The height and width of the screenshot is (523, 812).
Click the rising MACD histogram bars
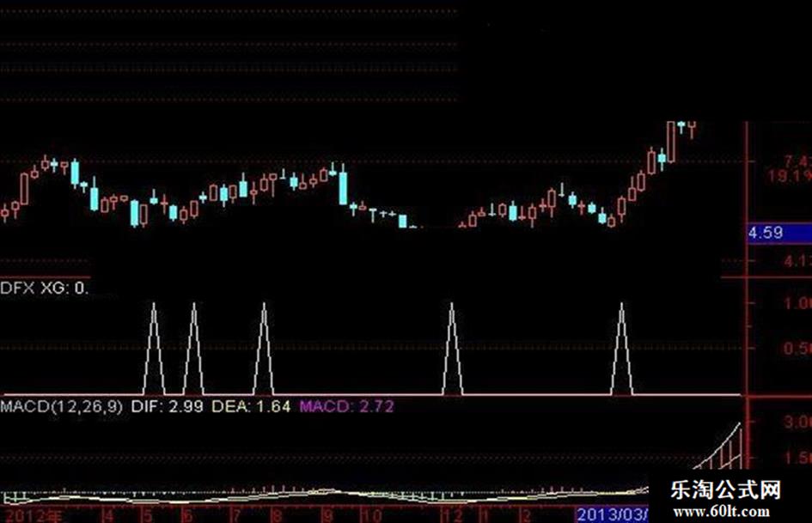(720, 448)
